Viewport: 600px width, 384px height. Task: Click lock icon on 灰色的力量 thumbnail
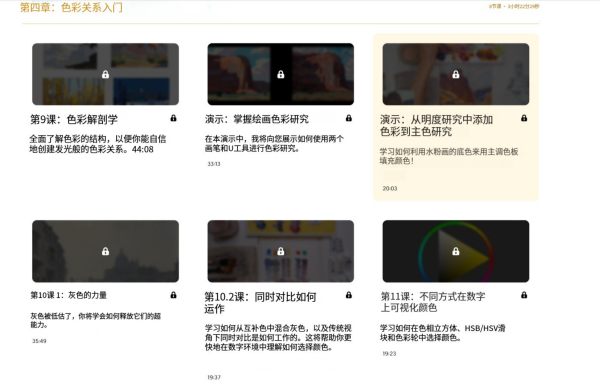coord(105,251)
